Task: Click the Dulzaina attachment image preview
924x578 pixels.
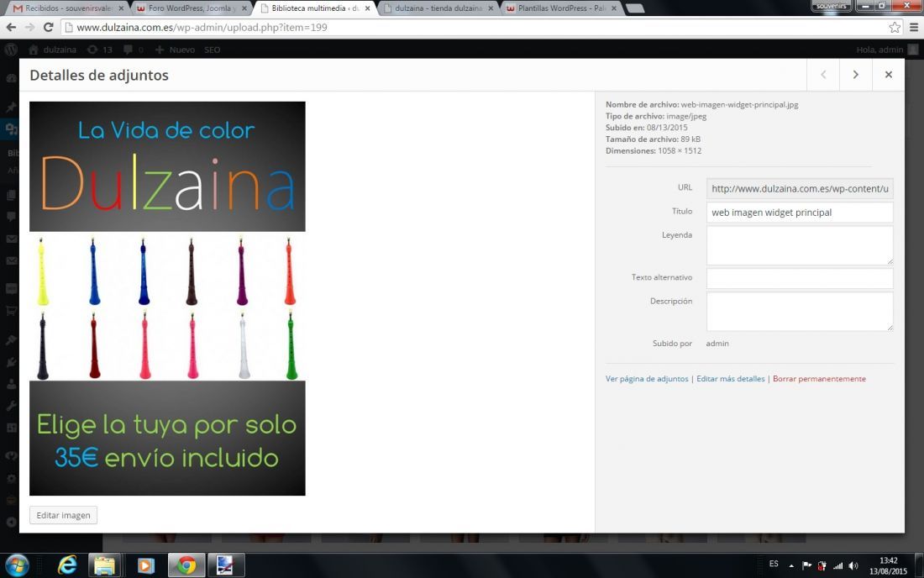Action: (167, 298)
